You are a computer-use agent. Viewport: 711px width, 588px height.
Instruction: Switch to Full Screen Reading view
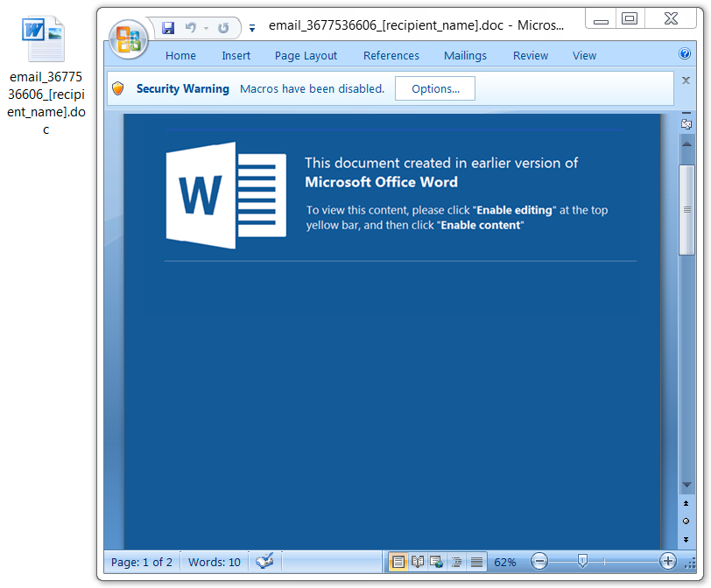[x=418, y=562]
